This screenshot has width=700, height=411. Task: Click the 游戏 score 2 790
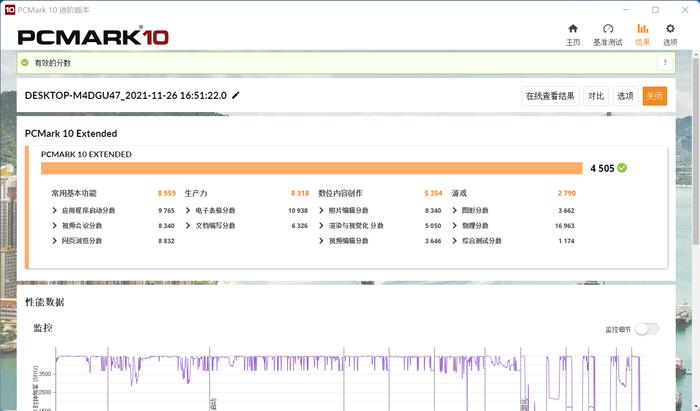click(567, 193)
